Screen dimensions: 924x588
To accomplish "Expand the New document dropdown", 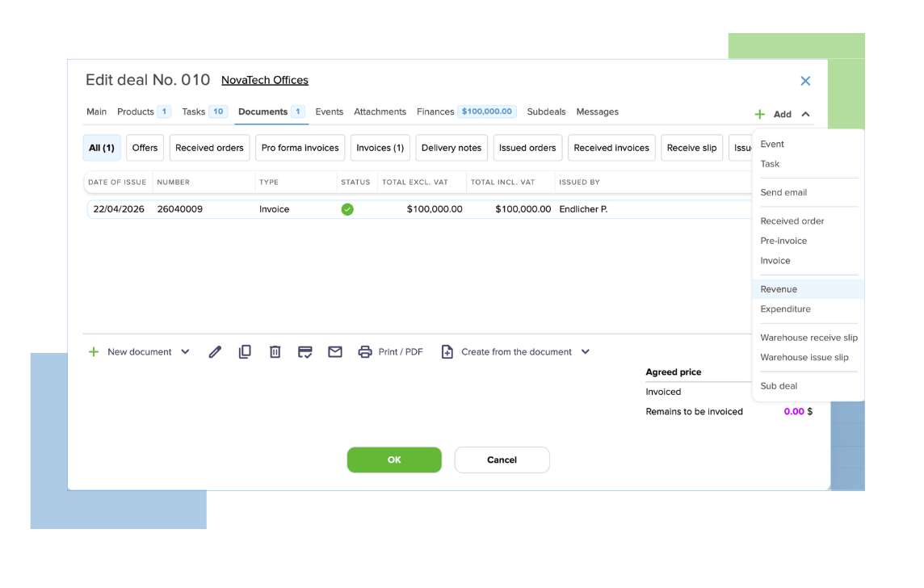I will [186, 351].
